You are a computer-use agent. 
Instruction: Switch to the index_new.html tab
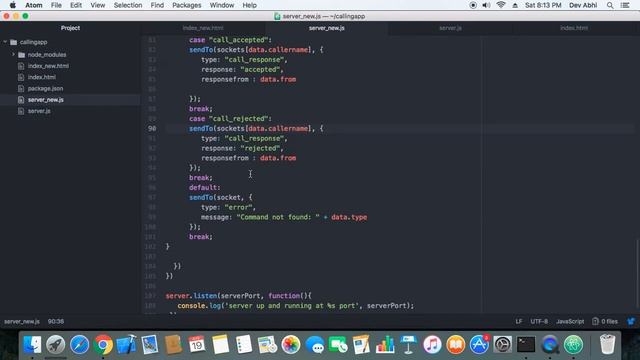point(203,28)
